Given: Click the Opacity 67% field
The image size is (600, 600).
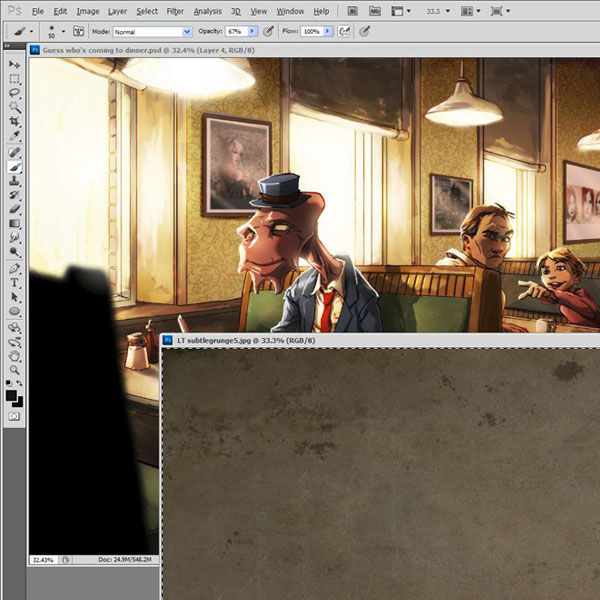Looking at the screenshot, I should [x=236, y=31].
